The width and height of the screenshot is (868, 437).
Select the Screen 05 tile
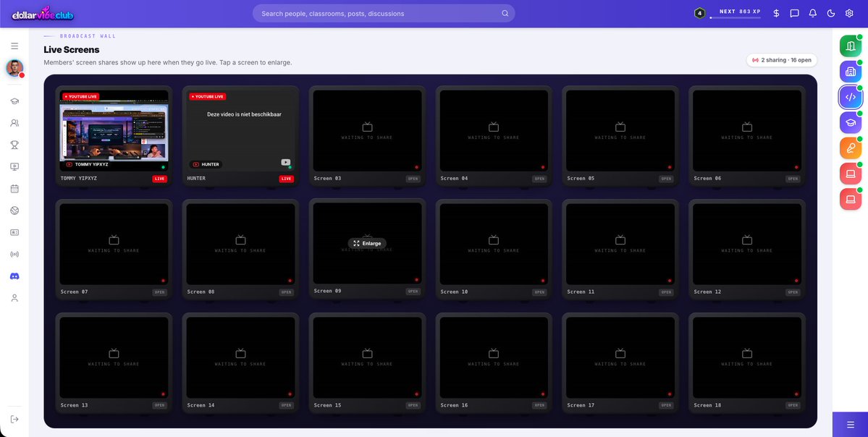tap(620, 135)
